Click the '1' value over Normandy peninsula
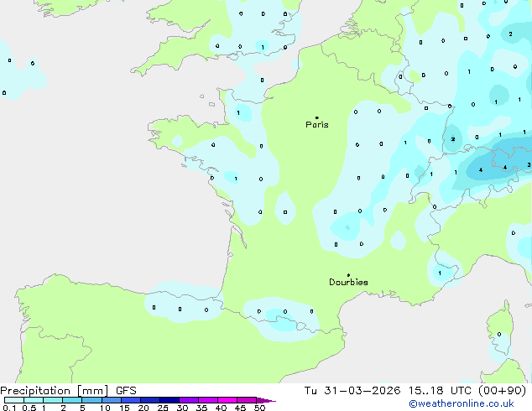532x411 pixels. pyautogui.click(x=238, y=112)
